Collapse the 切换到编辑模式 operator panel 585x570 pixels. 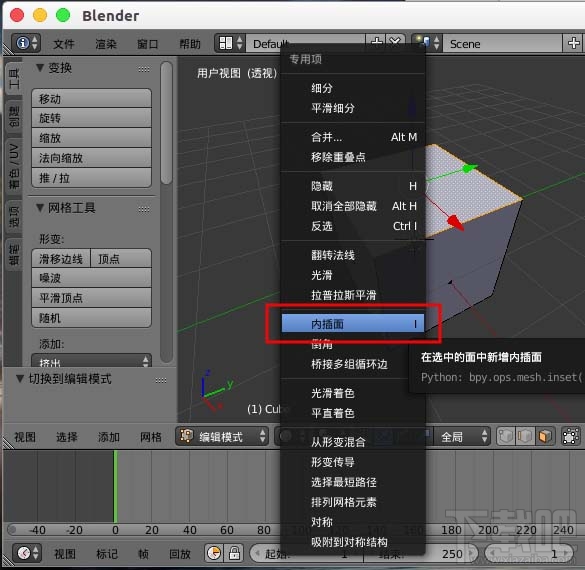click(20, 379)
